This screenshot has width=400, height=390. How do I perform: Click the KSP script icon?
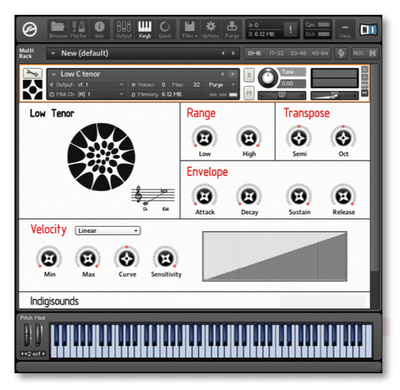point(341,53)
